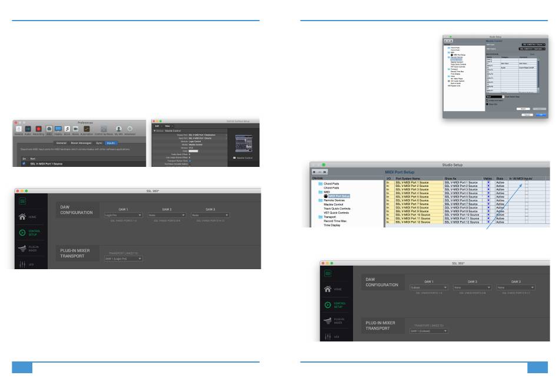Open New menu in Control Surface Setup window

click(x=168, y=126)
